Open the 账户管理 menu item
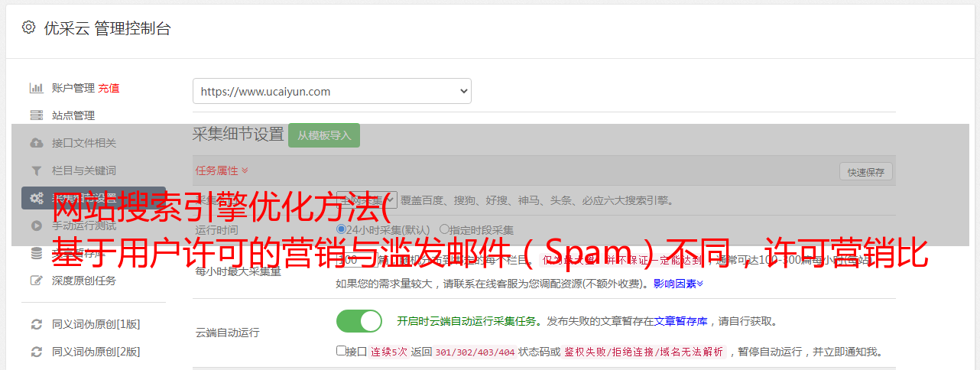The width and height of the screenshot is (980, 370). click(73, 88)
